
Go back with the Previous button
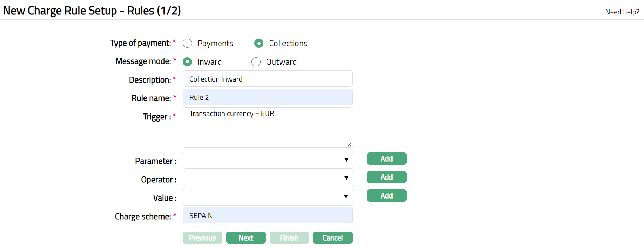point(202,238)
